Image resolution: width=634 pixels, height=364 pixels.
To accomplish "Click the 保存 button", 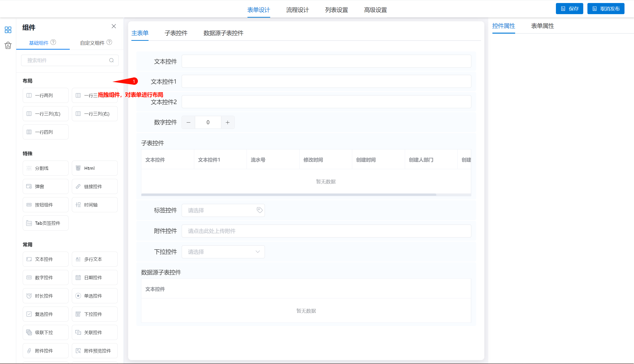I will coord(569,9).
